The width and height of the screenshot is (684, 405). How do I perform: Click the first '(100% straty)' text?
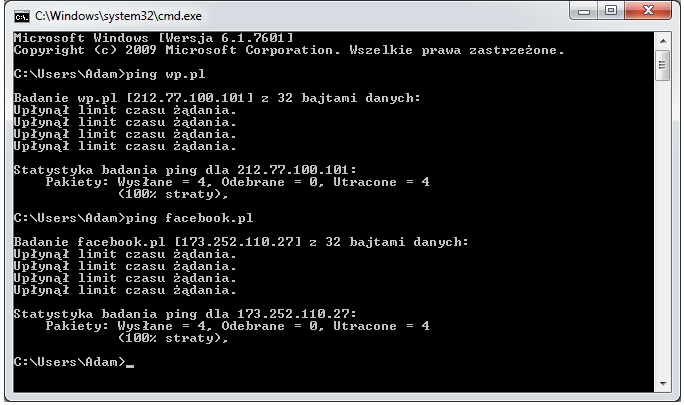point(173,194)
